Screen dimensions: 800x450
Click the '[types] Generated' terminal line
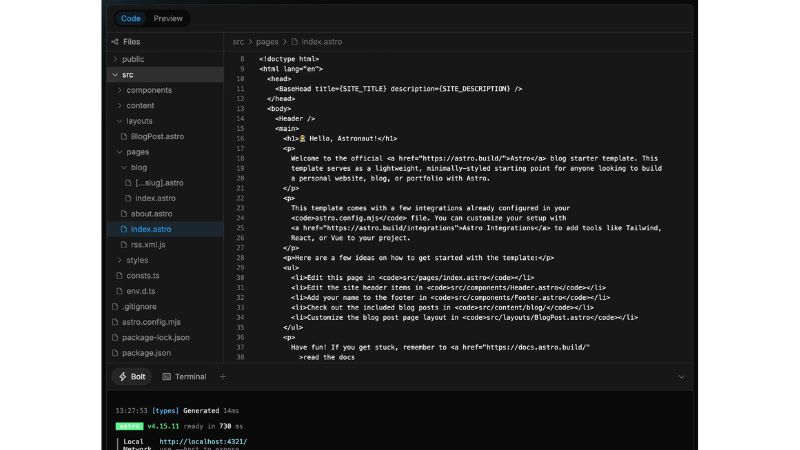point(177,411)
